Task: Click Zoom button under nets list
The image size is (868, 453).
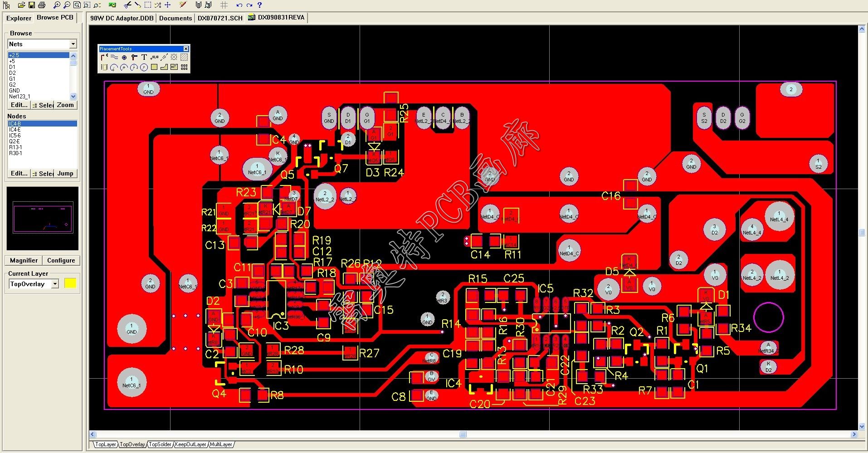Action: click(65, 105)
